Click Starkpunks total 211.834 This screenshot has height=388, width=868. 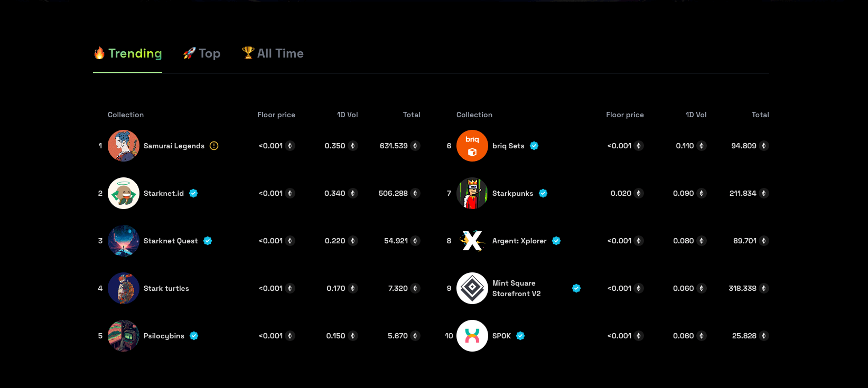[743, 193]
